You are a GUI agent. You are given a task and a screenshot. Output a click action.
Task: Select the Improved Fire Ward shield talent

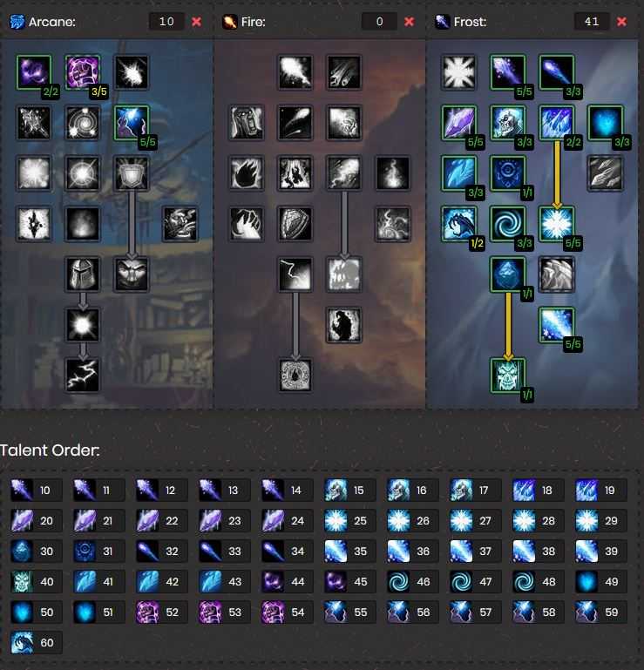(295, 223)
